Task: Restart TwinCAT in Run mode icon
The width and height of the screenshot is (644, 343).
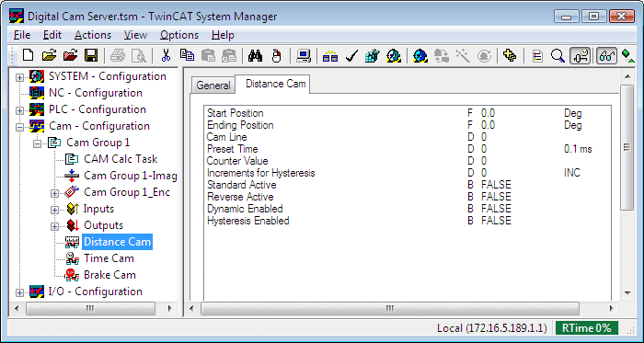Action: coord(394,55)
